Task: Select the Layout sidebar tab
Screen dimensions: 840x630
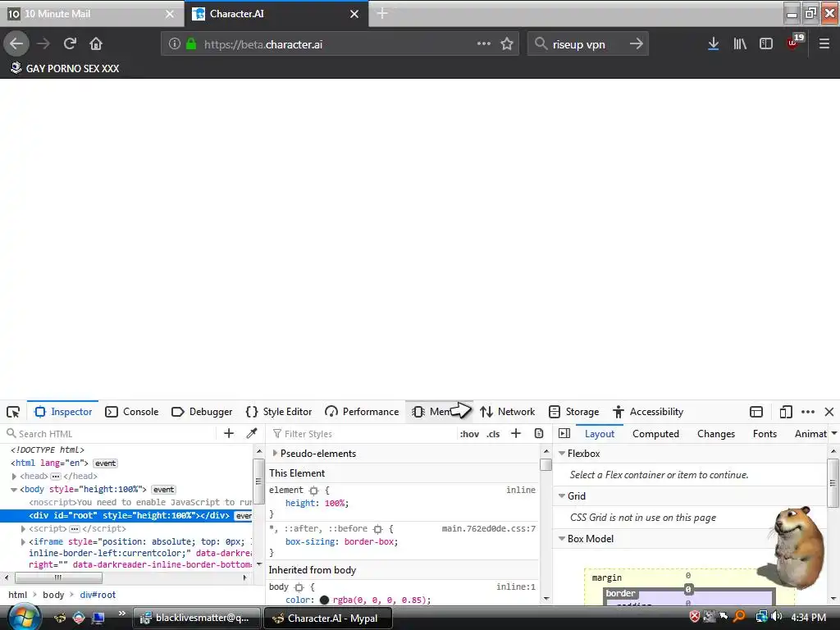Action: click(x=600, y=433)
